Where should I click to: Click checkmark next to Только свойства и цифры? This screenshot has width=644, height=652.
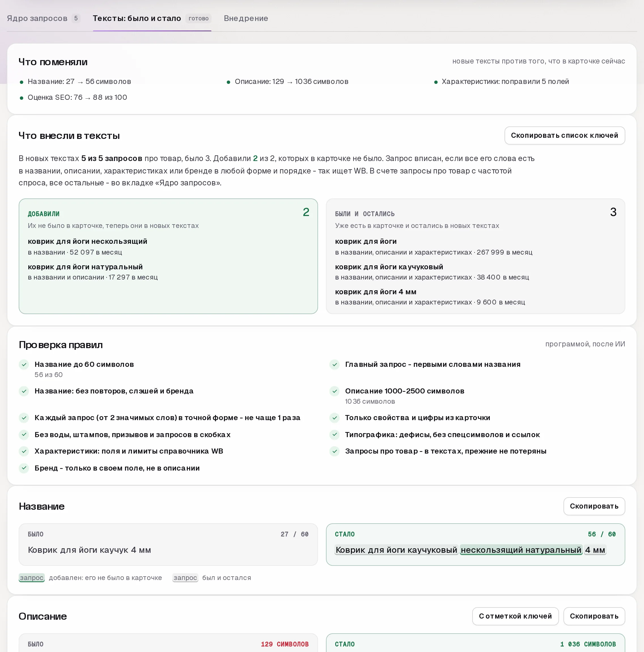point(334,418)
